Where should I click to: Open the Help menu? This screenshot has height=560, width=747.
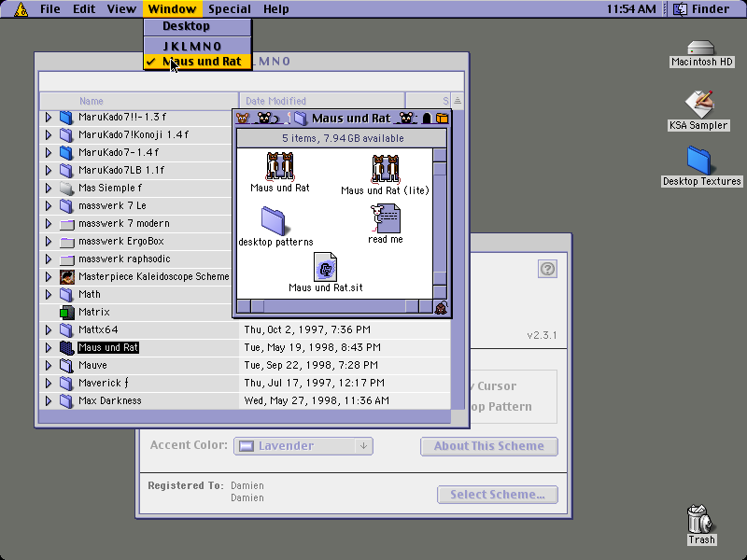click(x=275, y=9)
